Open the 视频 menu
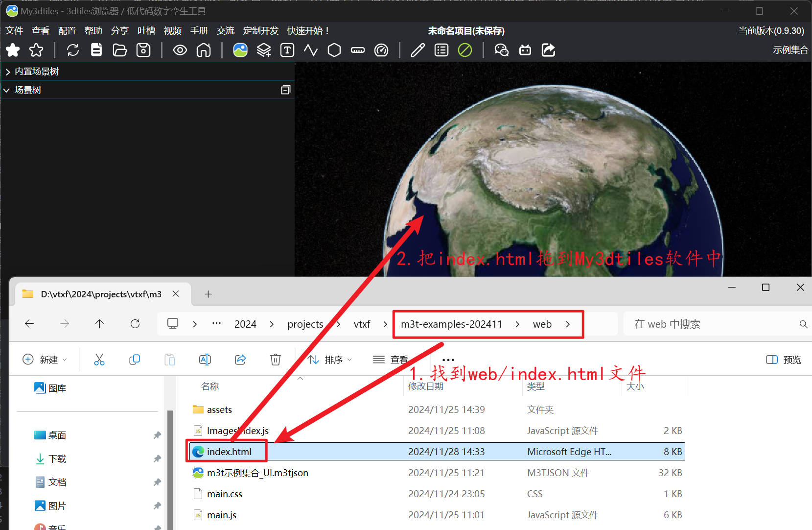Screen dimensions: 812x530 (173, 31)
